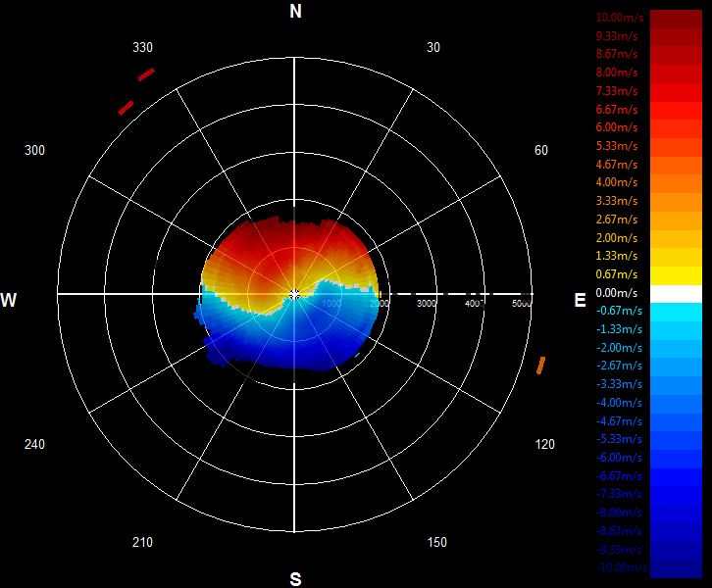Click the 2.00m/s legend label
712x588 pixels.
[617, 238]
